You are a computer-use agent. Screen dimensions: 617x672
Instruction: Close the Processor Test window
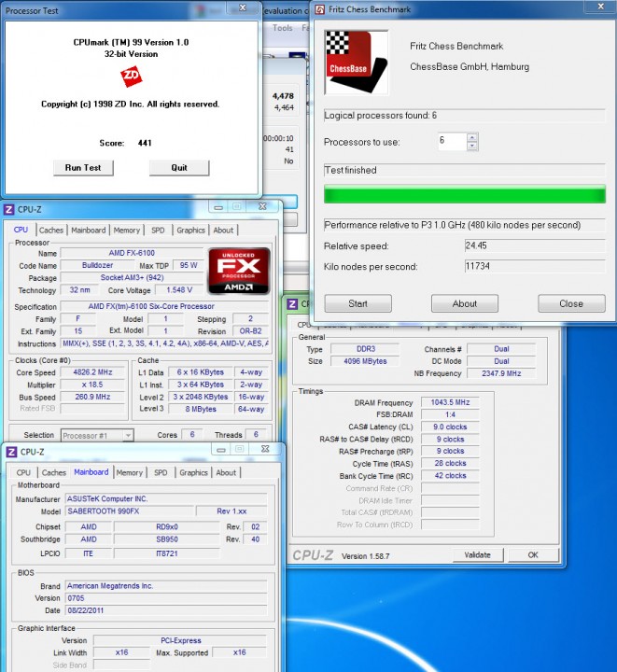(243, 7)
